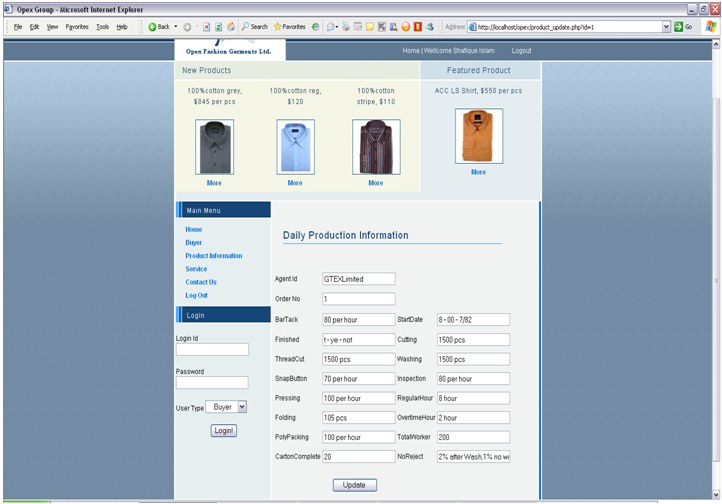Image resolution: width=722 pixels, height=504 pixels.
Task: Click More under the blue shirt
Action: (x=295, y=183)
